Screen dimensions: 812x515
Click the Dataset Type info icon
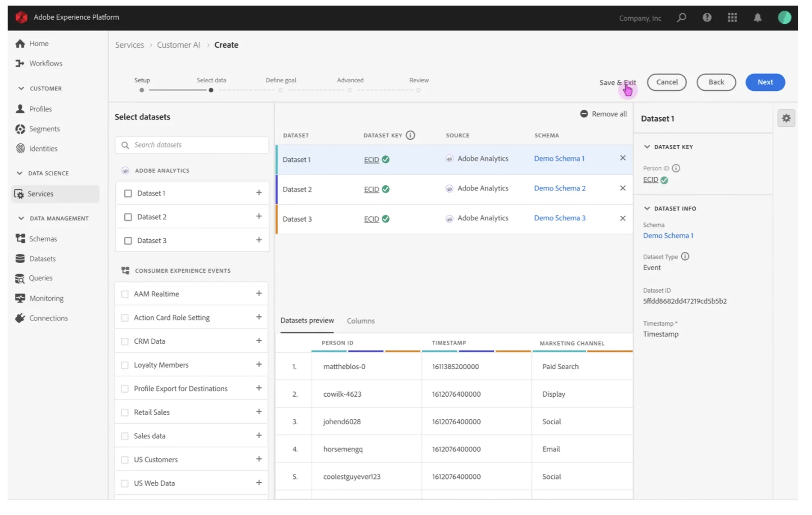685,256
